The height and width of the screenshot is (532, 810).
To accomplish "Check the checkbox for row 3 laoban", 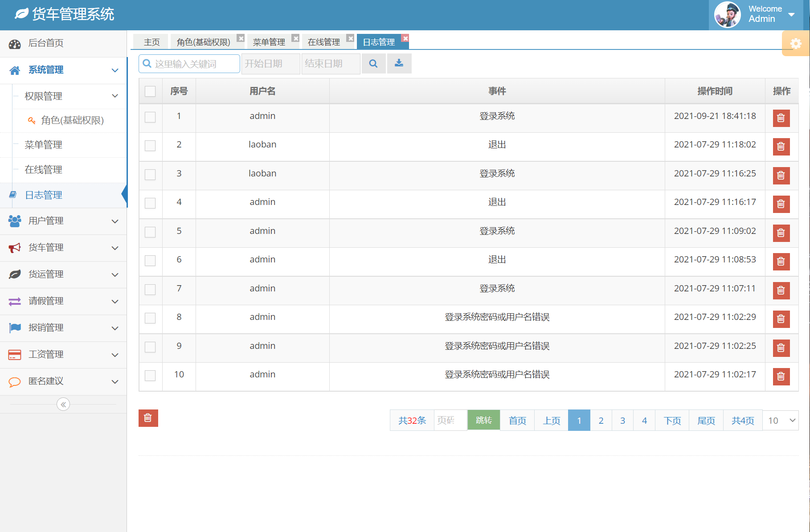I will pos(150,176).
